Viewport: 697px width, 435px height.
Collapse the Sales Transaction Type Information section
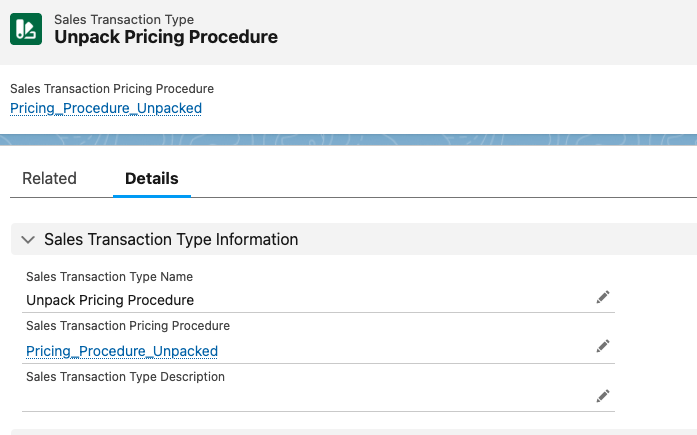tap(27, 240)
